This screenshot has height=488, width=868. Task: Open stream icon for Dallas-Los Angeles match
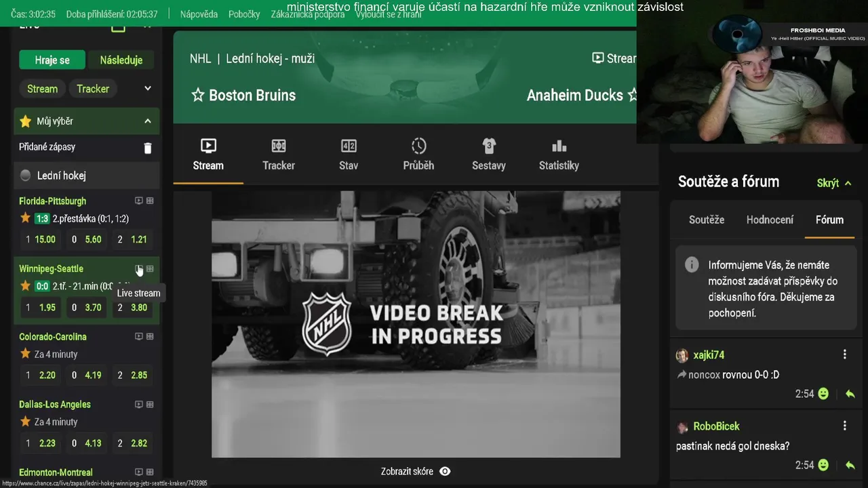[x=138, y=405]
